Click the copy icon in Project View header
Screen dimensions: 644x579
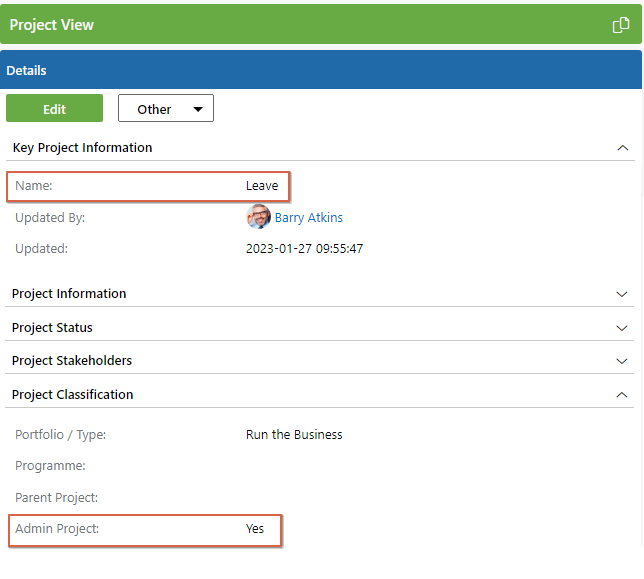coord(621,25)
